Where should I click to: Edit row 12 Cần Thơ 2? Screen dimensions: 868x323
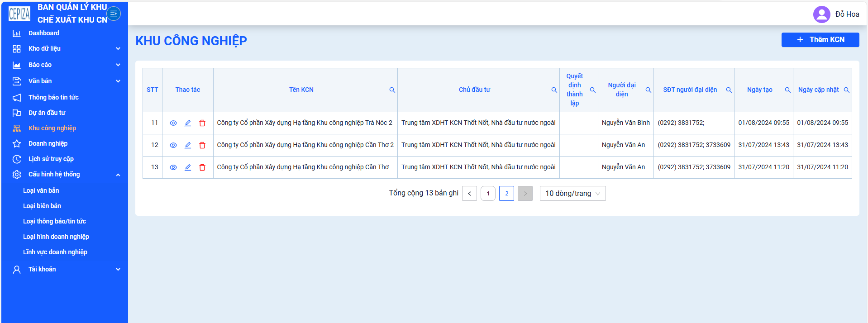tap(188, 145)
